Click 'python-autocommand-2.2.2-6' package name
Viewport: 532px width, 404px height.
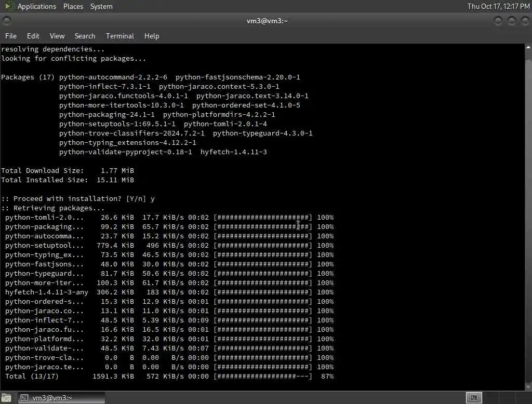point(113,77)
